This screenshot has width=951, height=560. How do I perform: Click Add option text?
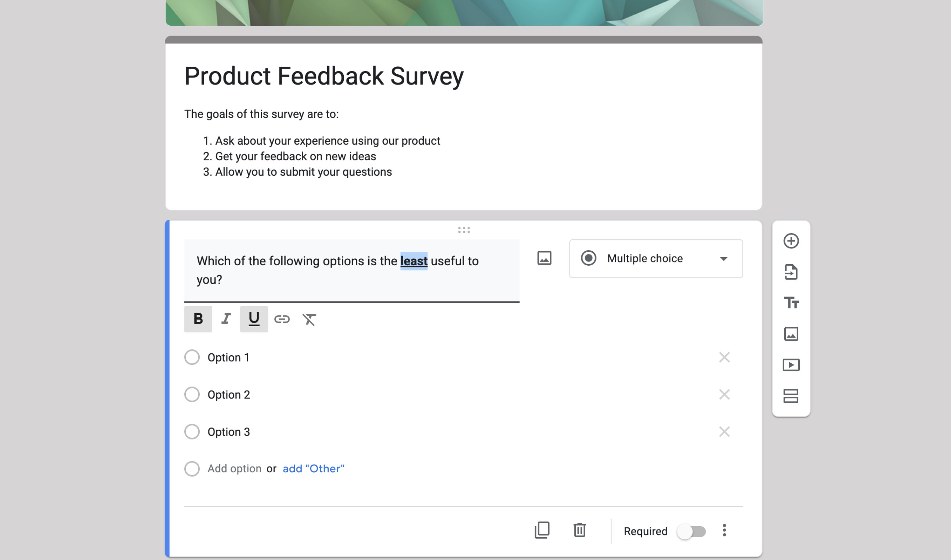(x=234, y=469)
